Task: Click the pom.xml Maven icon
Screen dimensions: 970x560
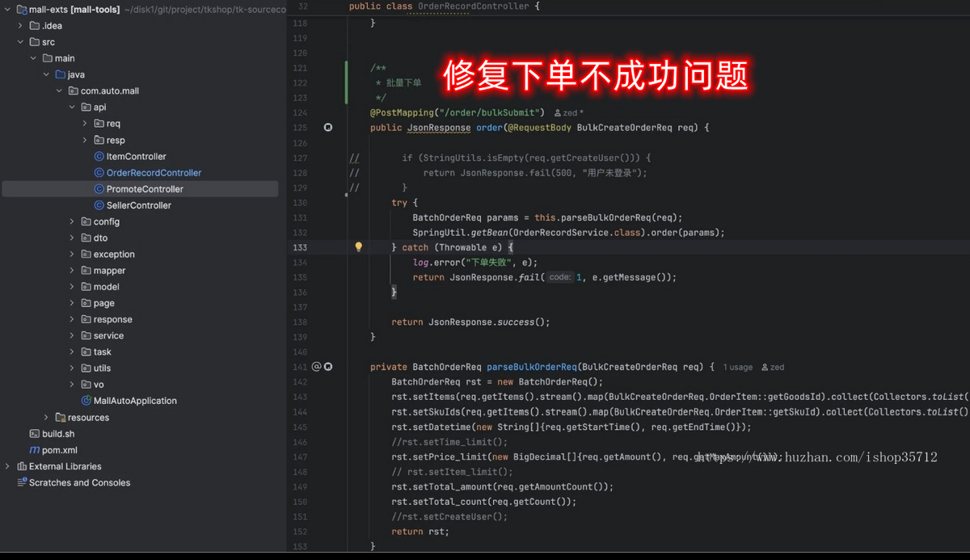Action: coord(35,450)
